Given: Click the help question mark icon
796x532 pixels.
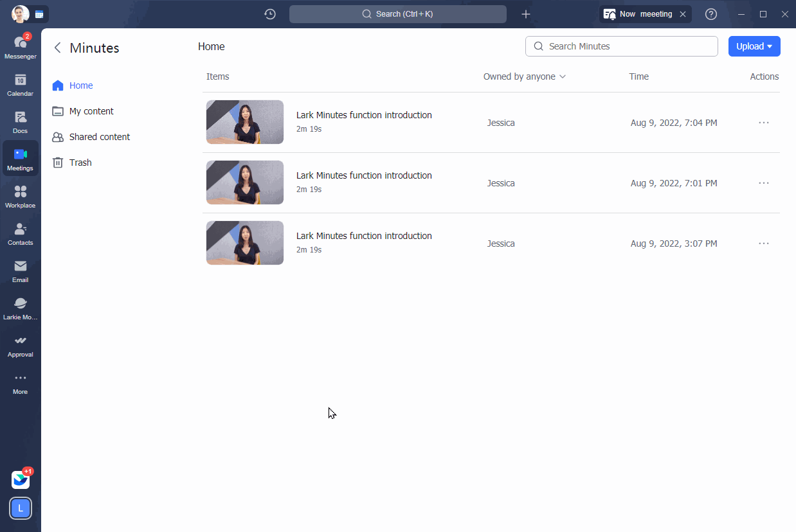Looking at the screenshot, I should click(x=710, y=14).
